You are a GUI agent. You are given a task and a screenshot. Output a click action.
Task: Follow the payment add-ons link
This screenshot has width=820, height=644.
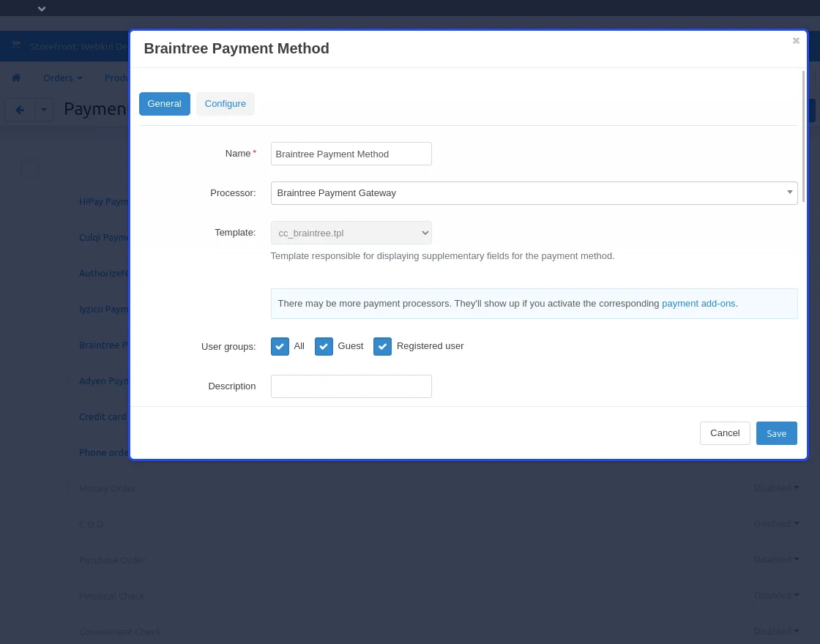click(698, 304)
